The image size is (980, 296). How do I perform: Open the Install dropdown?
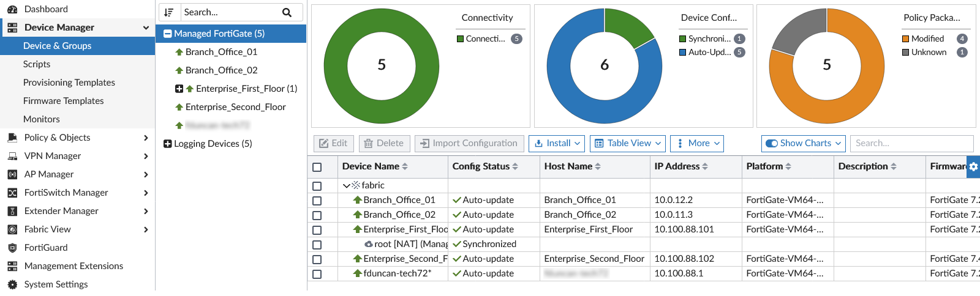click(557, 143)
